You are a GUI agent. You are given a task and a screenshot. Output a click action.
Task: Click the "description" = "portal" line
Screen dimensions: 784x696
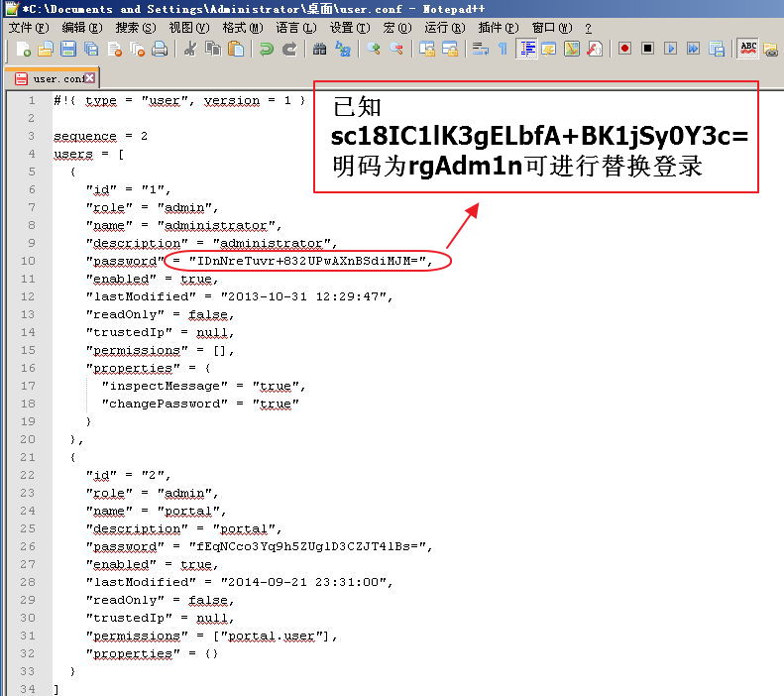184,529
